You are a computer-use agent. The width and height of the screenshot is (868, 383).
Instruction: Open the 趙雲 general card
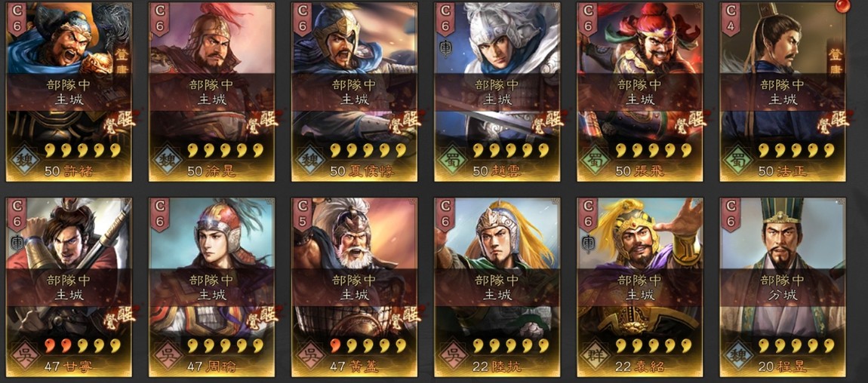point(497,92)
